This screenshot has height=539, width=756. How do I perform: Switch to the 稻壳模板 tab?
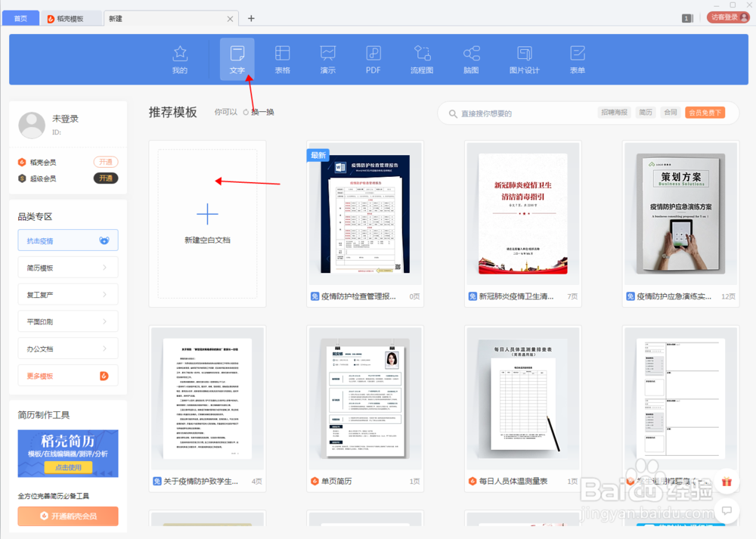(71, 18)
